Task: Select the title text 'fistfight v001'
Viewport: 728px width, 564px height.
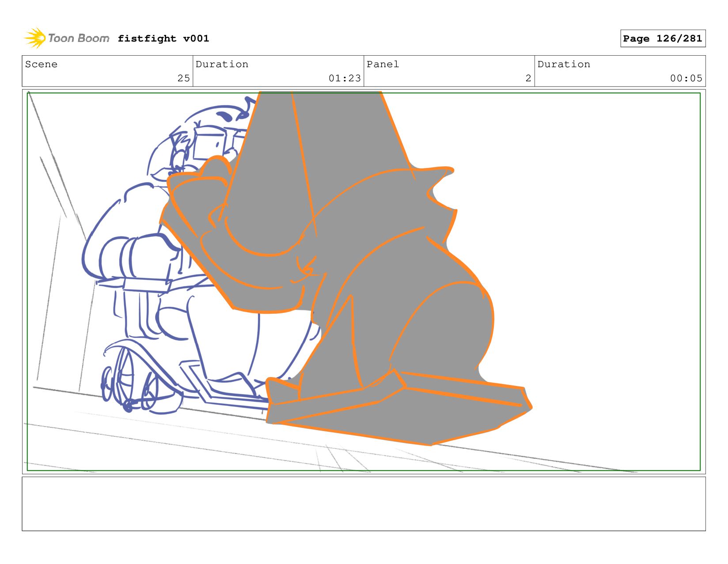Action: coord(163,38)
